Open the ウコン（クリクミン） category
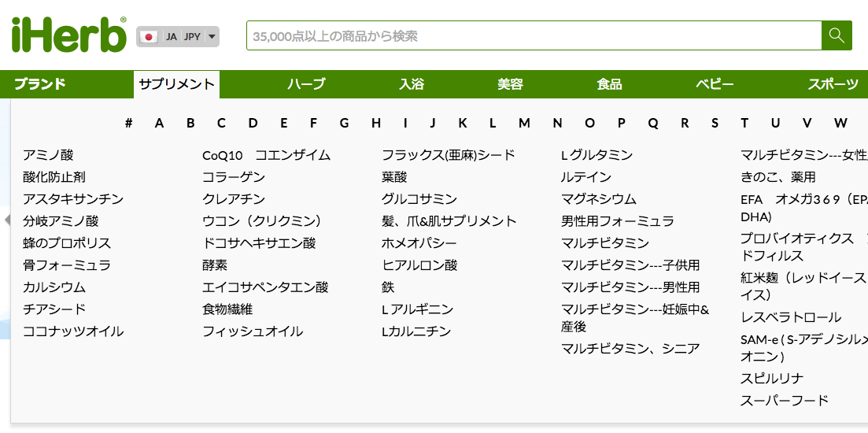The width and height of the screenshot is (868, 433). point(264,221)
